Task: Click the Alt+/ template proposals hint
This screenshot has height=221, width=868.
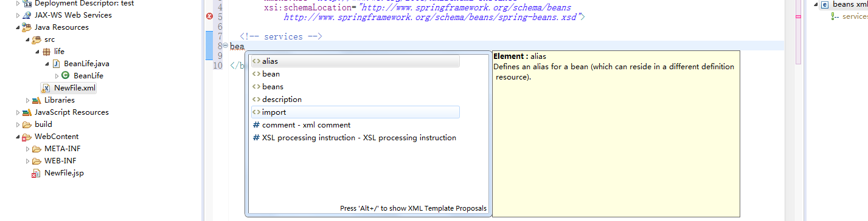Action: (x=414, y=208)
